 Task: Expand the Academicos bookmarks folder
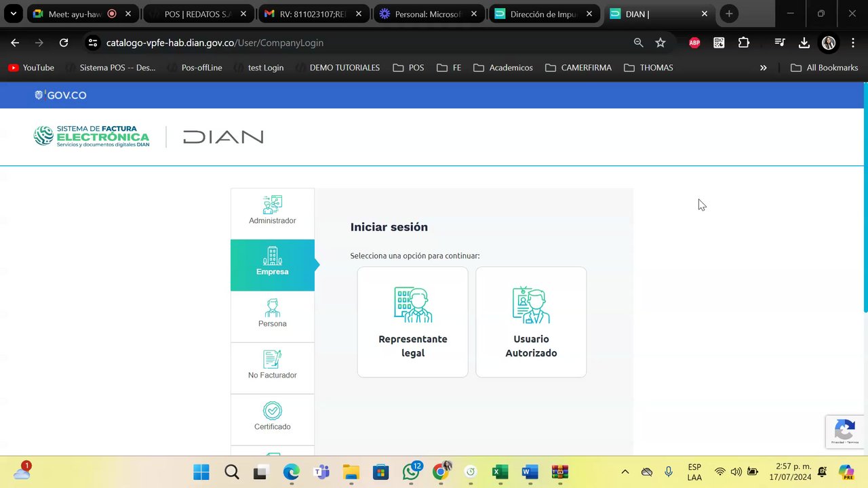(x=503, y=68)
